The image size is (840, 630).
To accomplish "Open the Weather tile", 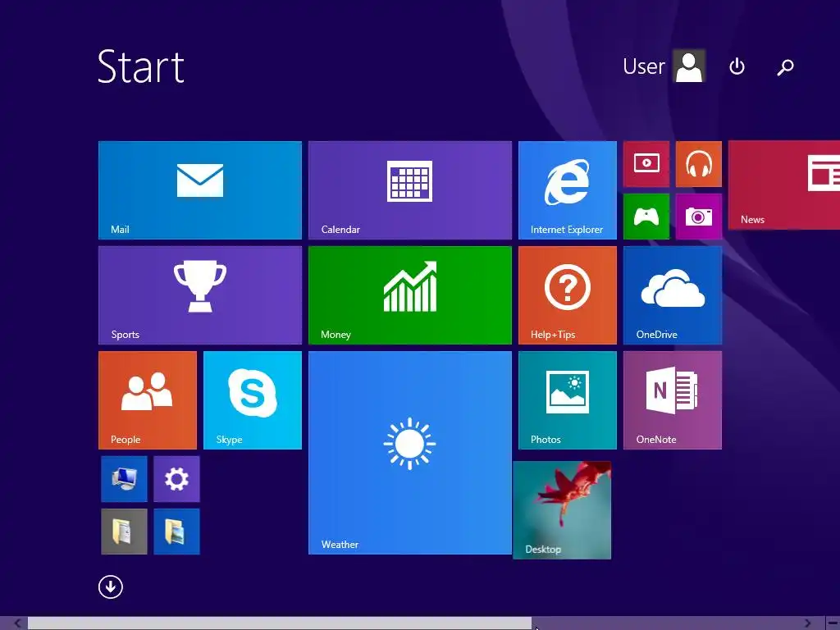I will click(410, 453).
